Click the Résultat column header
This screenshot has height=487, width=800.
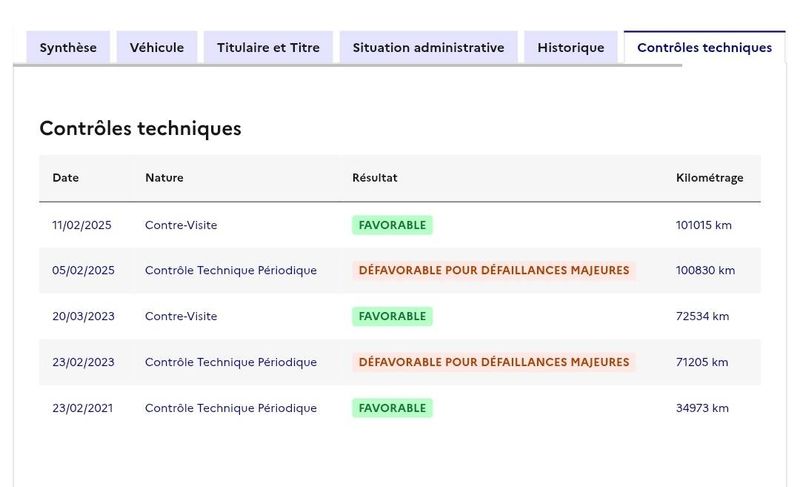coord(374,178)
